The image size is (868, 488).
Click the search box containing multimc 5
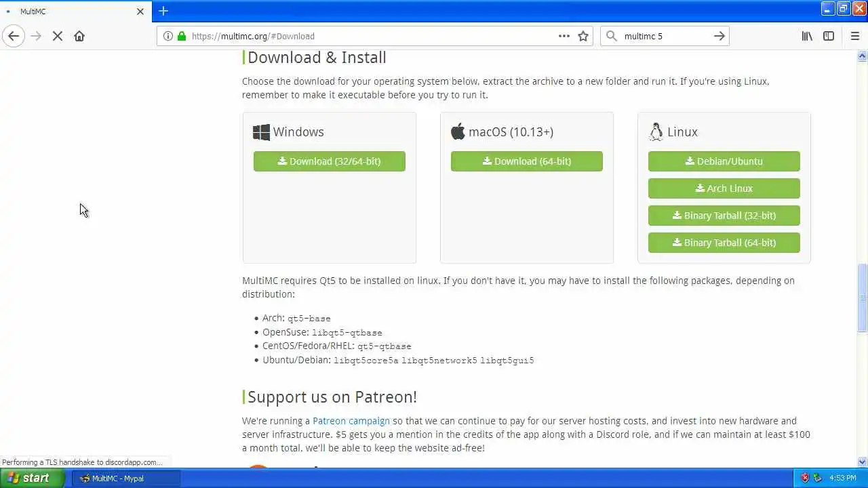pyautogui.click(x=665, y=36)
